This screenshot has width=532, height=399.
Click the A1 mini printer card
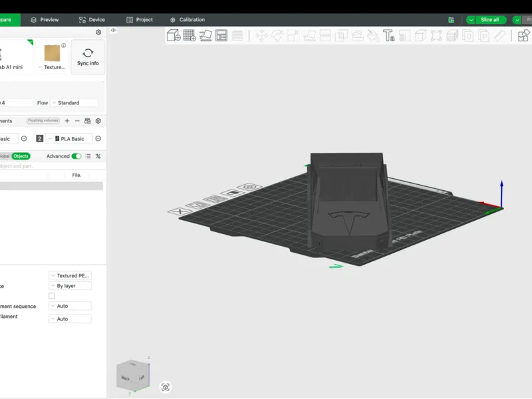15,56
